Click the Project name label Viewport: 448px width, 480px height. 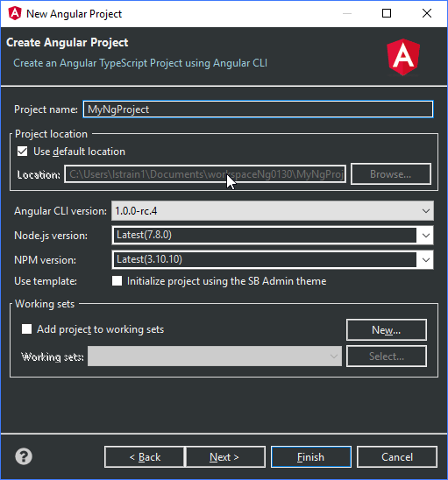click(46, 109)
